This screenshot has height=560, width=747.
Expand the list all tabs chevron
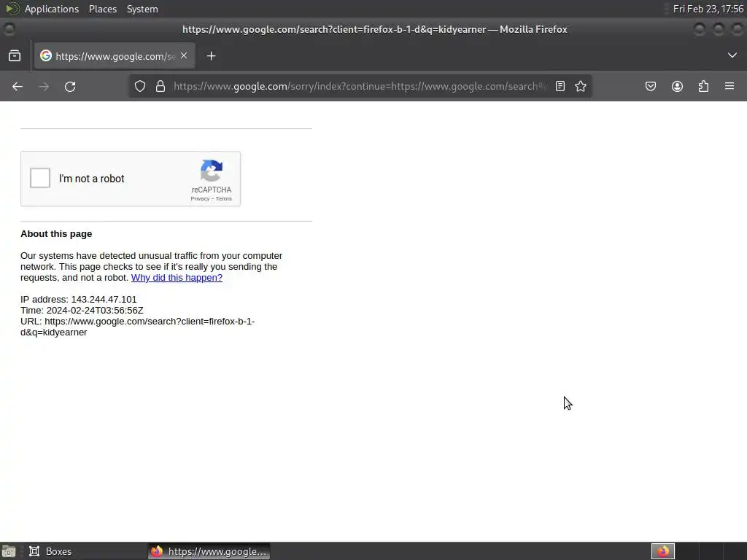(732, 55)
